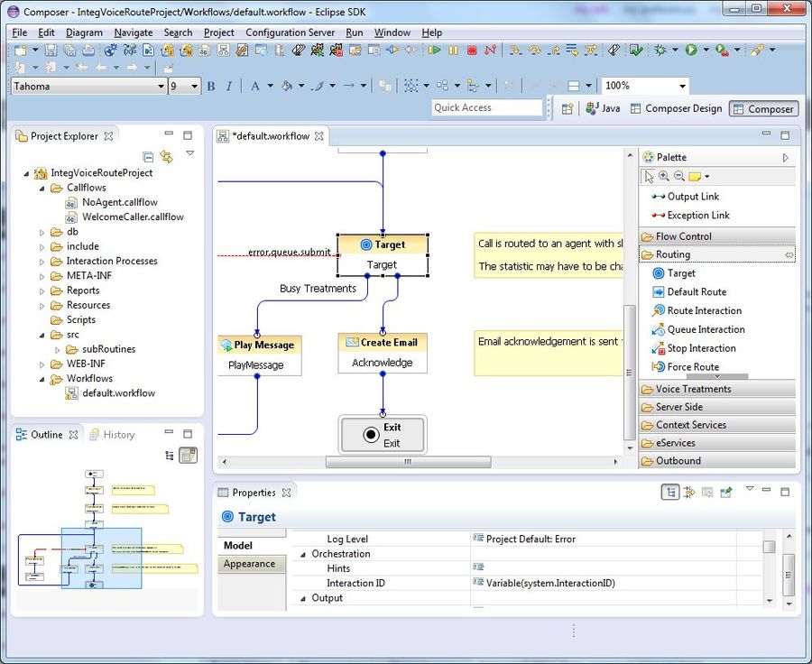Viewport: 812px width, 664px height.
Task: Expand the Voice Treatments palette drawer
Action: pyautogui.click(x=717, y=389)
